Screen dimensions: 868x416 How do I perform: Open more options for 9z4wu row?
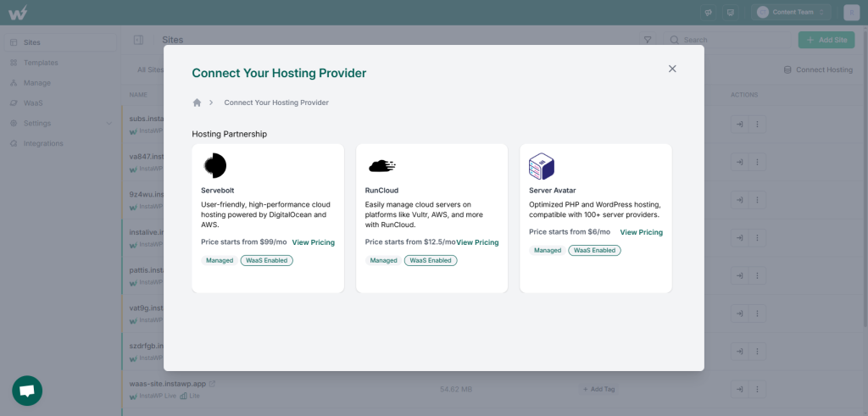tap(757, 200)
